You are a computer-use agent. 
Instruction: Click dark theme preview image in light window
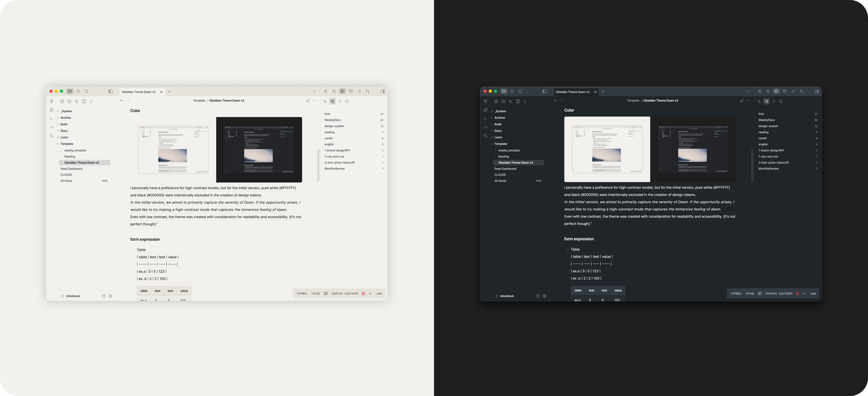click(259, 150)
